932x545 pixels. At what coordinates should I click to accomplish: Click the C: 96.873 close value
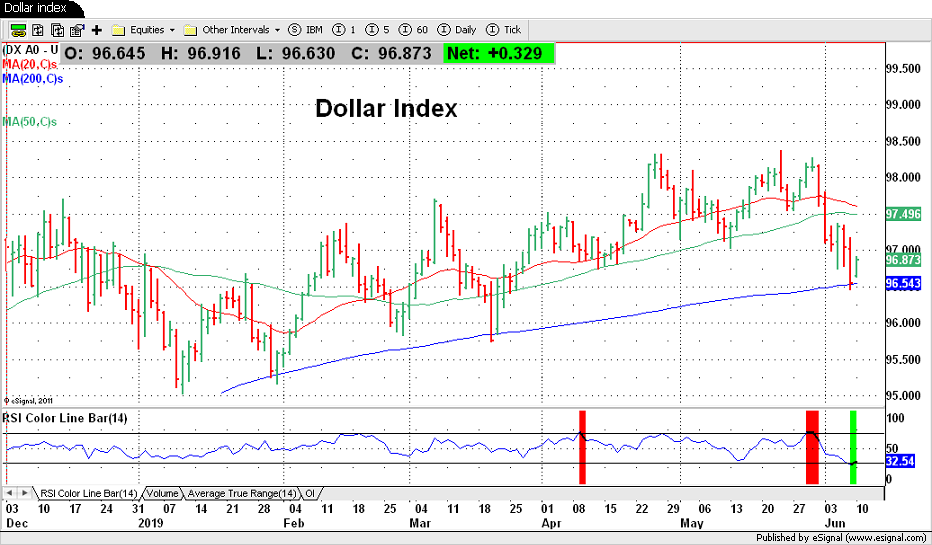point(391,53)
